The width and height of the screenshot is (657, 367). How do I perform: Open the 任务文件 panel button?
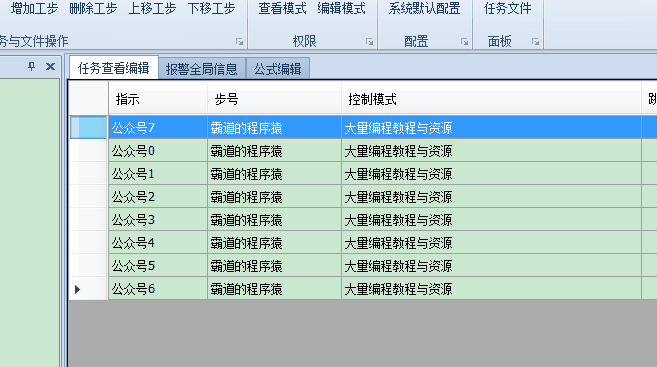507,8
